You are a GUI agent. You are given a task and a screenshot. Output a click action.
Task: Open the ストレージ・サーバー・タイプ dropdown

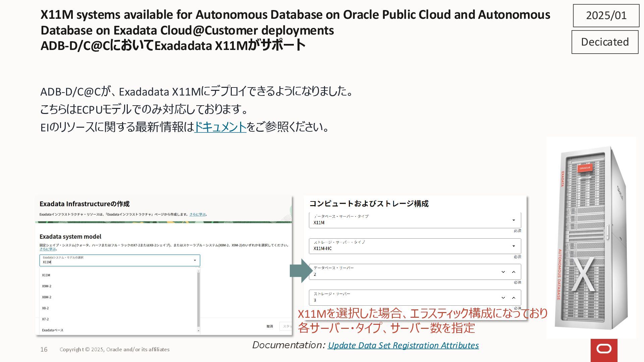pos(415,246)
